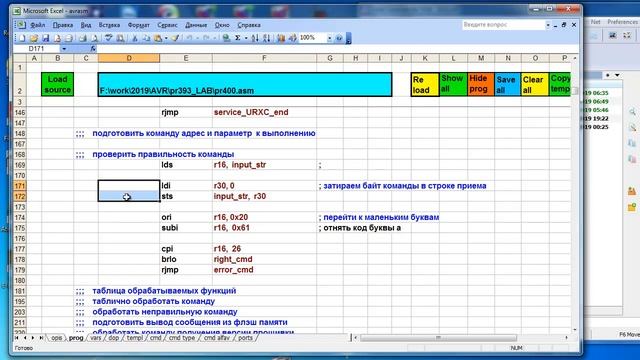Sort descending with the Z-A icon
The width and height of the screenshot is (640, 360).
coord(267,38)
